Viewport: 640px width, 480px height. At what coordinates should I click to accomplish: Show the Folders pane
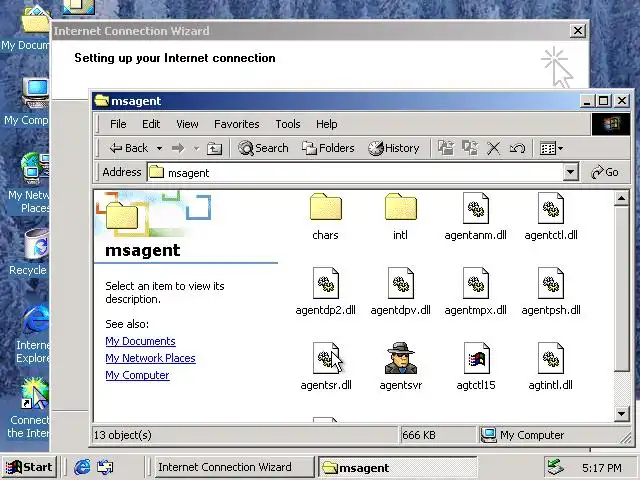click(328, 148)
